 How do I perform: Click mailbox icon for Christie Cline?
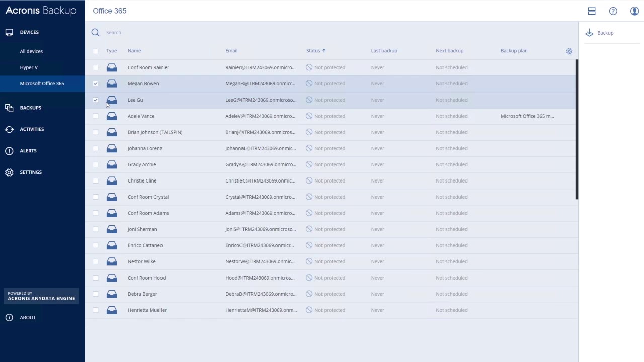click(x=112, y=180)
